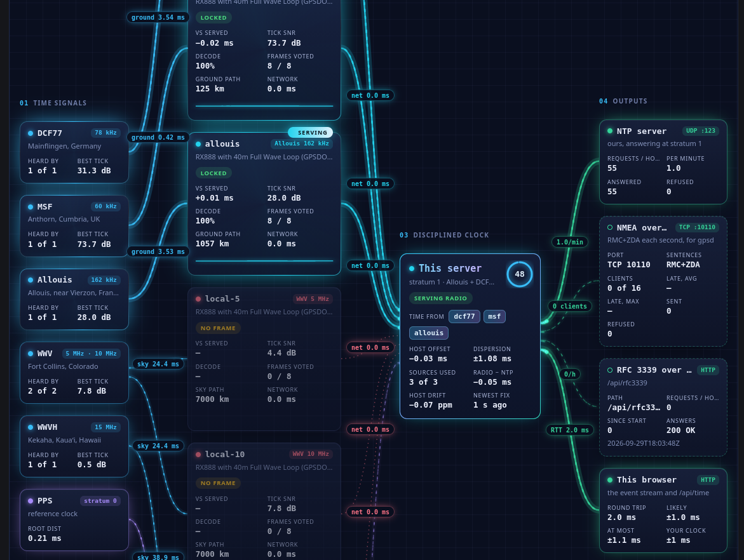
Task: Select the 60 kHz badge on MSF
Action: pyautogui.click(x=105, y=206)
